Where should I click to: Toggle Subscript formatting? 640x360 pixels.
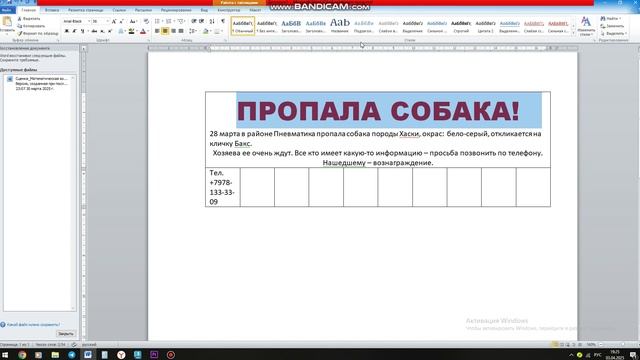(x=102, y=31)
